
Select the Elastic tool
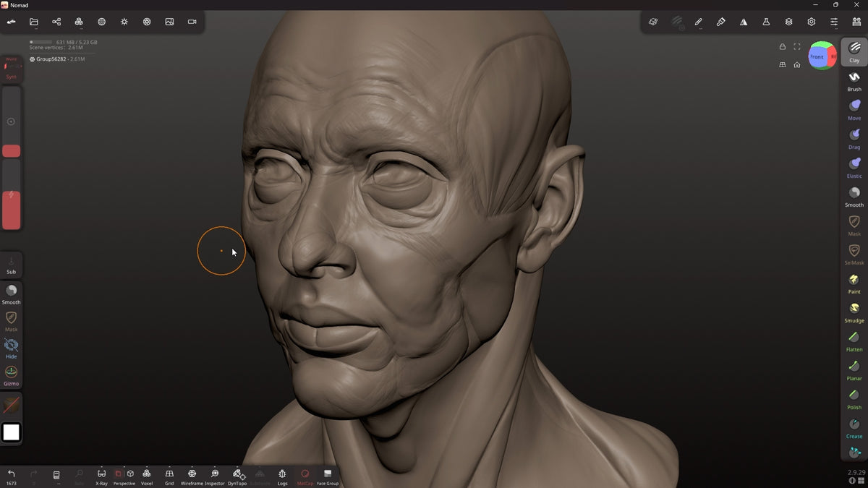click(854, 167)
